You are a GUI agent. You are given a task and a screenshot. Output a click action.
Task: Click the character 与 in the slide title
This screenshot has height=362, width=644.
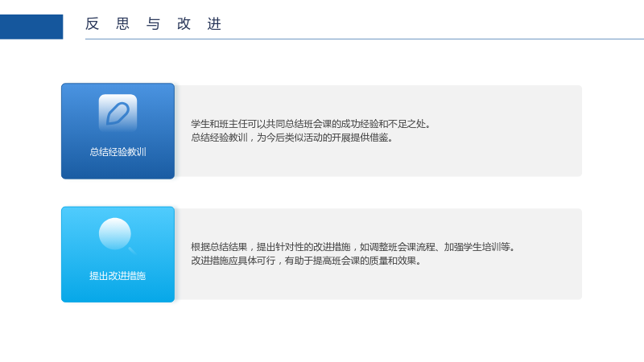(153, 24)
